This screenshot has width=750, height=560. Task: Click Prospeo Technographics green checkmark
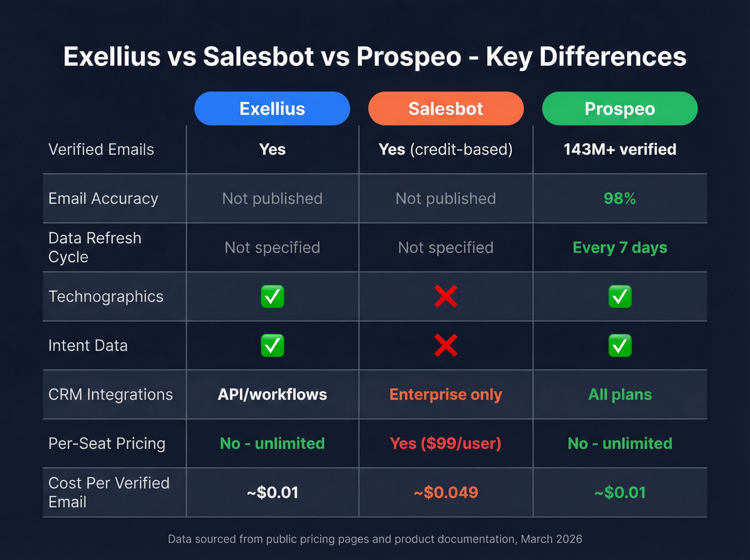point(620,296)
